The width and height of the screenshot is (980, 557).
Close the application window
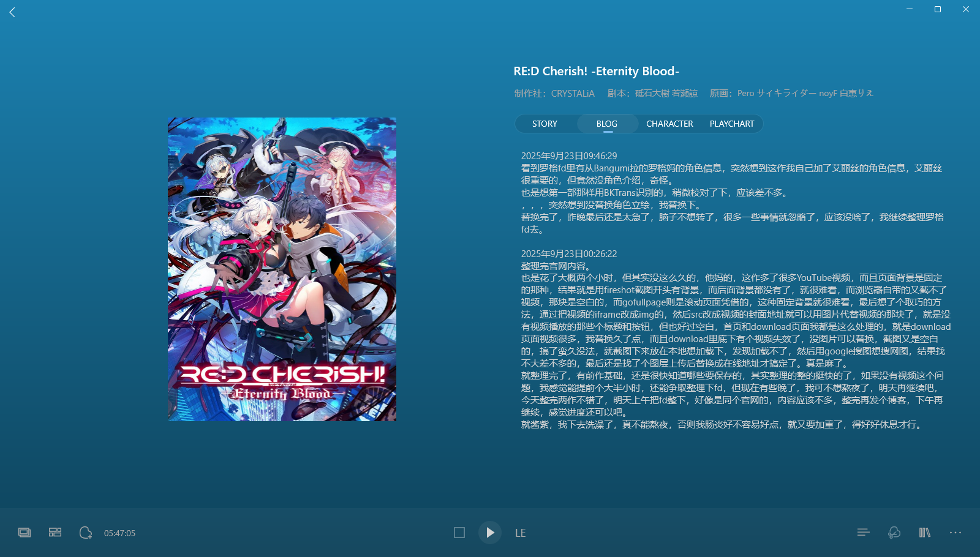(966, 9)
